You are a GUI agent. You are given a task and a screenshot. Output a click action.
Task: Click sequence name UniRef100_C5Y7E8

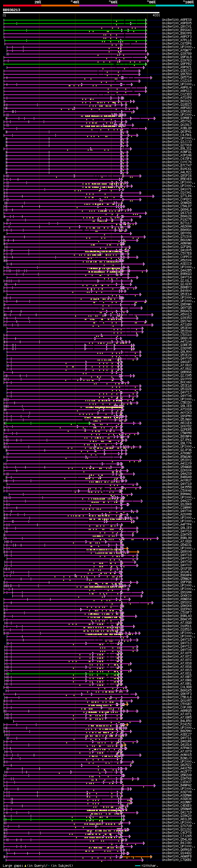(177, 254)
